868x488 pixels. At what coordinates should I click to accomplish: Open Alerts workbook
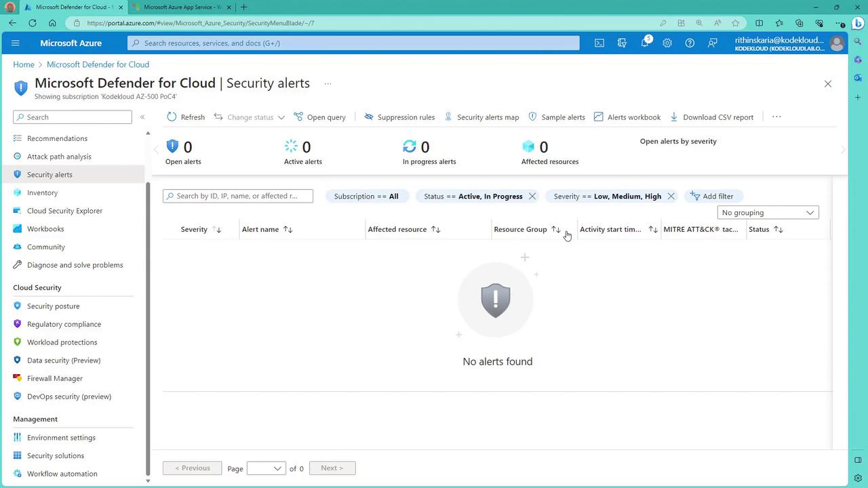coord(627,117)
